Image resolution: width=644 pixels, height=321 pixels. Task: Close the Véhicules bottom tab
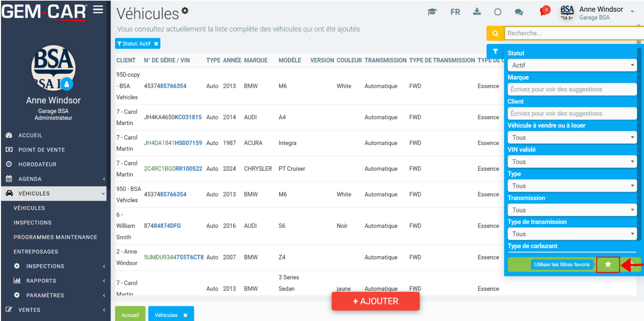click(x=185, y=315)
